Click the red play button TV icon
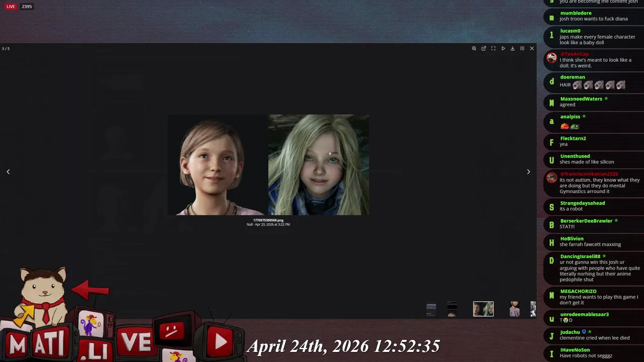644x362 pixels. point(219,342)
